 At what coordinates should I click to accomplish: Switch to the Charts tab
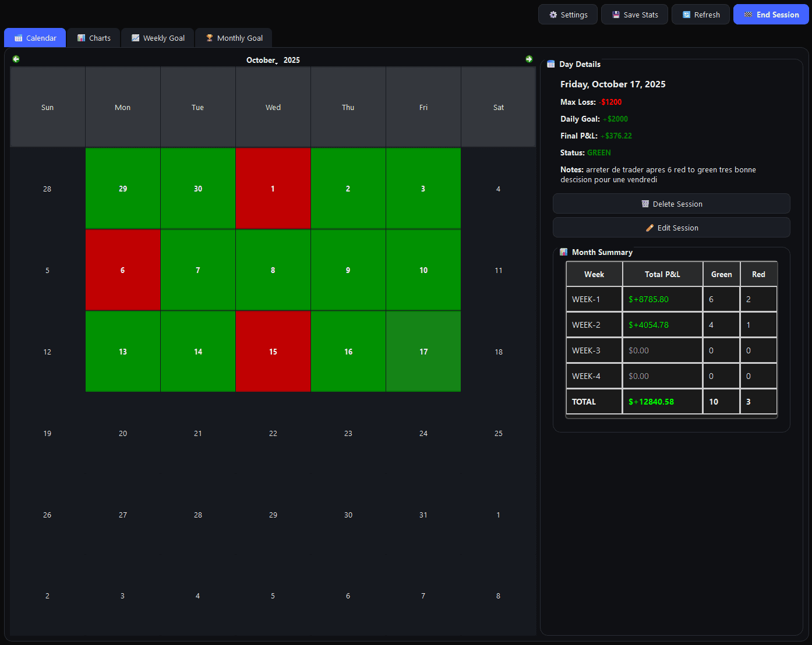93,38
